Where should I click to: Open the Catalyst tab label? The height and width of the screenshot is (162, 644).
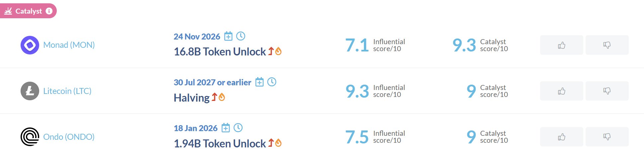click(x=29, y=11)
